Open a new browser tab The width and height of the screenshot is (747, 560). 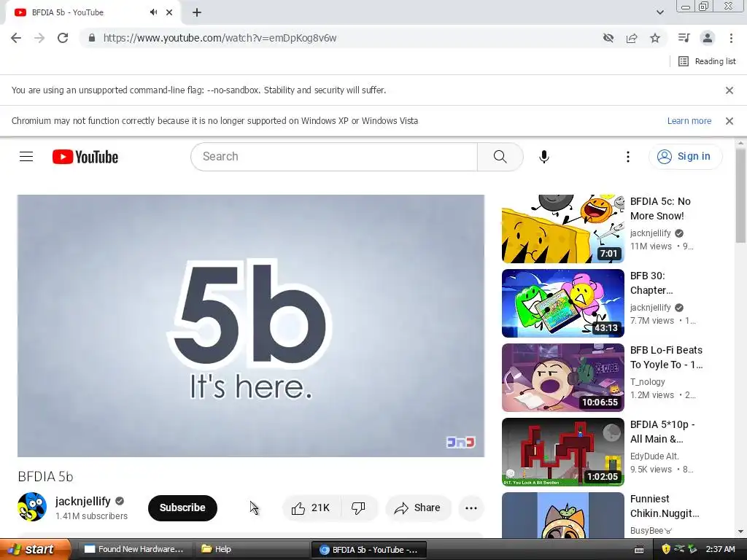[197, 12]
